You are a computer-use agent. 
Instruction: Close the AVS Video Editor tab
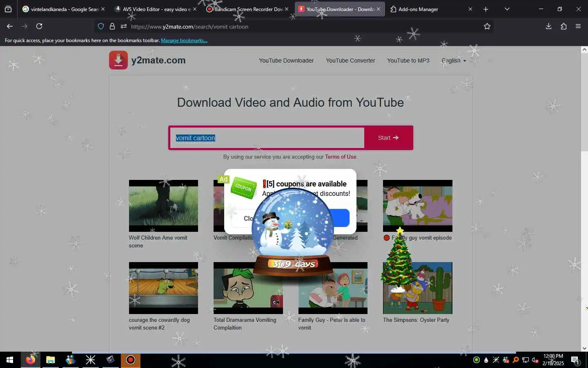pyautogui.click(x=194, y=9)
